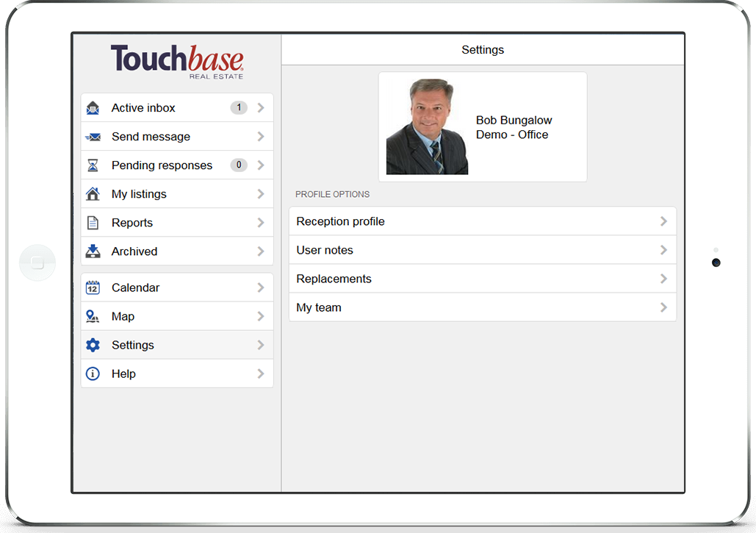Select the Pending responses hourglass icon

[x=93, y=165]
